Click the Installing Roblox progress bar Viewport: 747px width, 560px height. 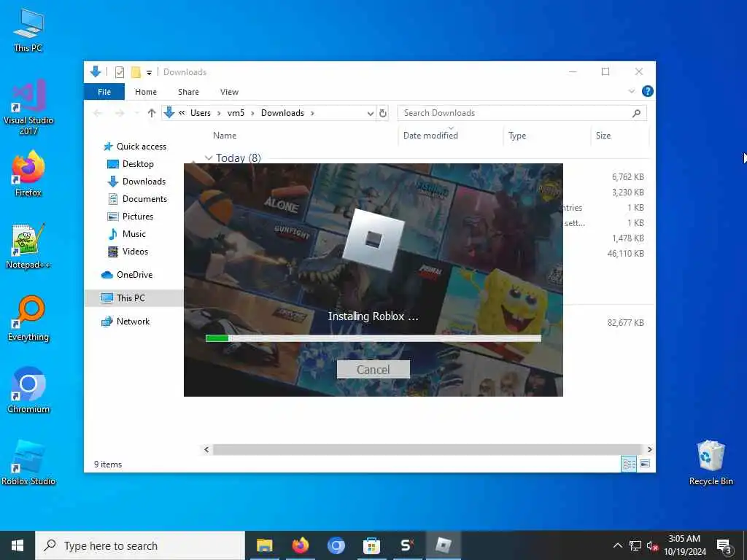click(373, 338)
